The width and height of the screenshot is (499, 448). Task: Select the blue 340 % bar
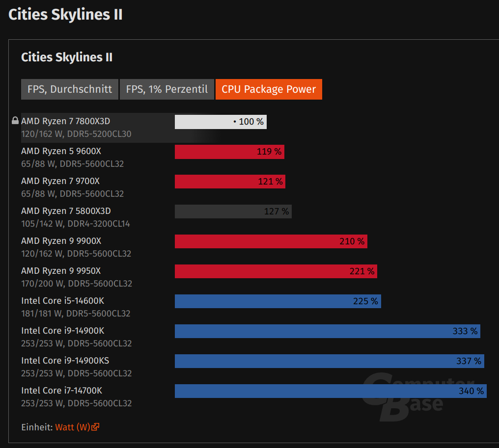(331, 391)
